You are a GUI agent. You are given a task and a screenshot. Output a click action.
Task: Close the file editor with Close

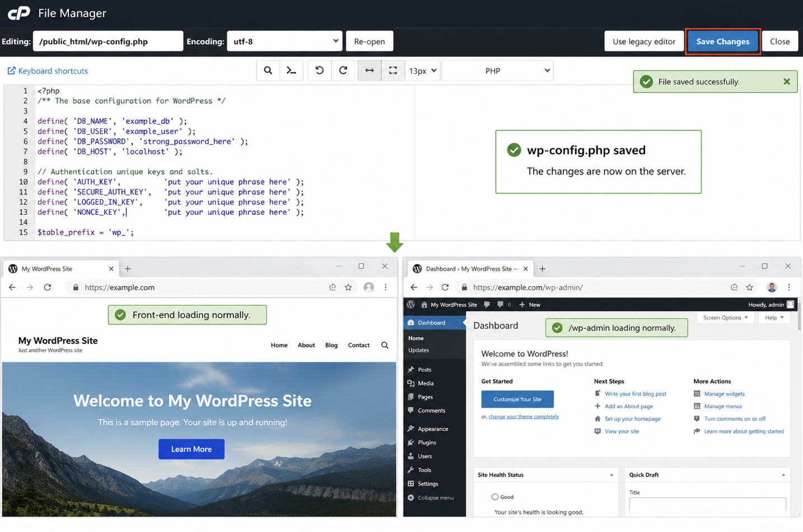[779, 41]
